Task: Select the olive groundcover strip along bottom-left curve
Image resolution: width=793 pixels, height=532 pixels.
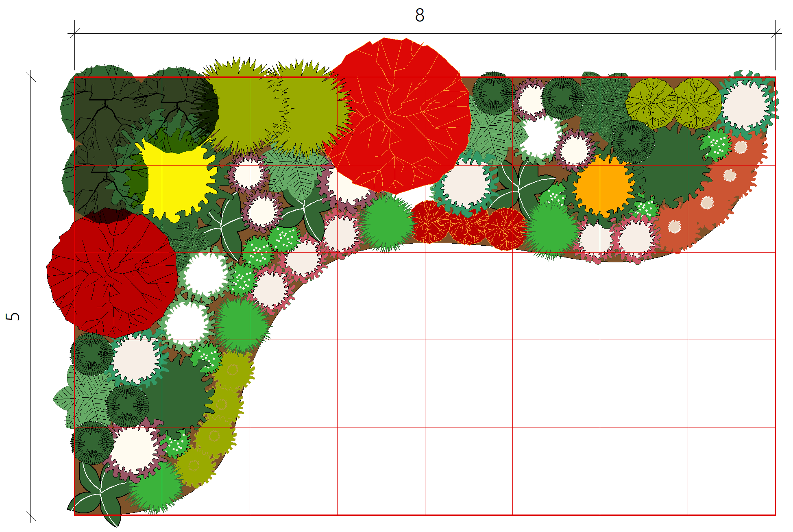Action: click(x=223, y=405)
